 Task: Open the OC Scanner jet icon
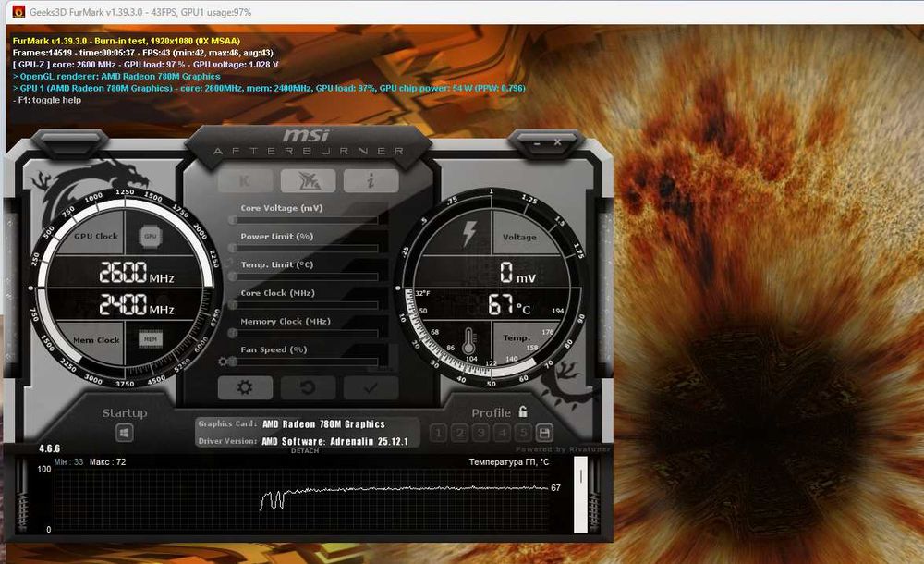309,180
